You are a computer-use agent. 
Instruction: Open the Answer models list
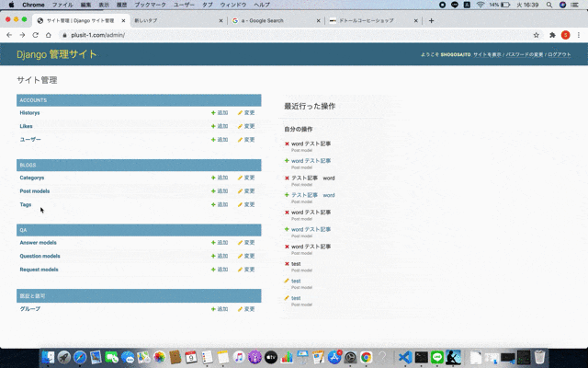tap(38, 243)
